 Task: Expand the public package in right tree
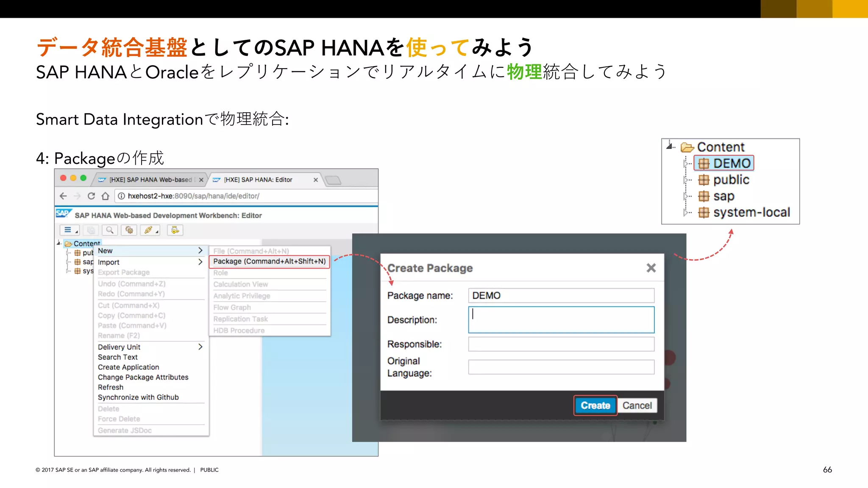tap(686, 180)
